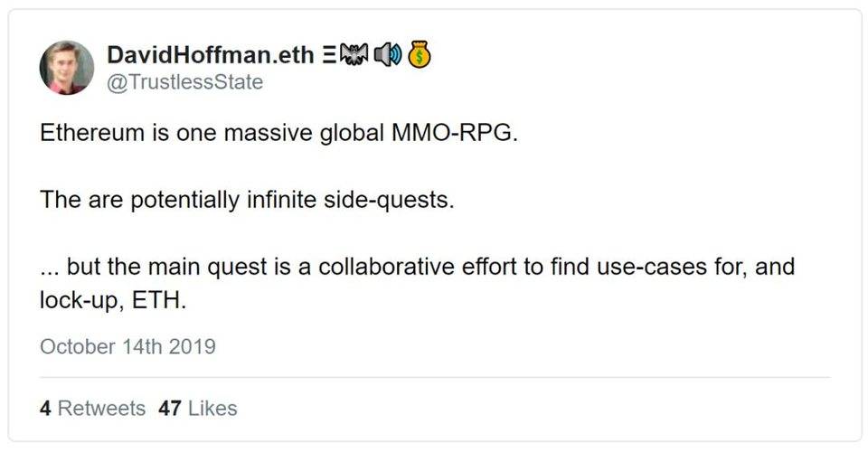Click the money bag emoji

(x=417, y=54)
